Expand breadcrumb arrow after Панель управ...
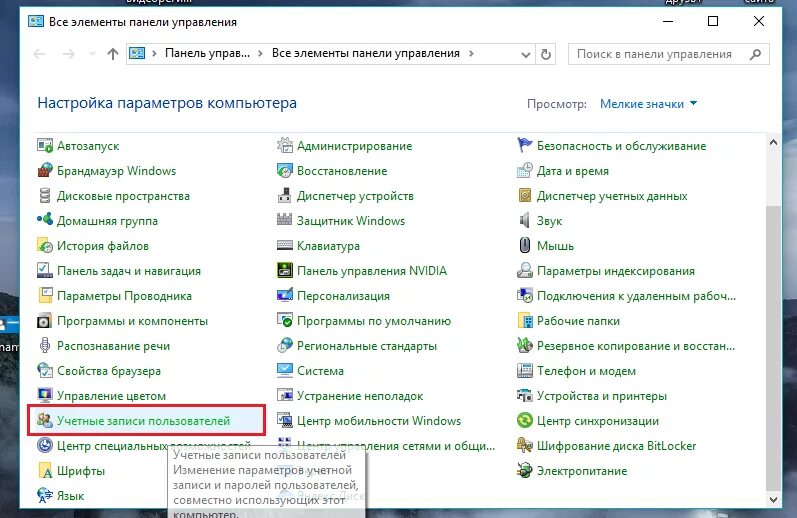This screenshot has height=518, width=797. pyautogui.click(x=260, y=53)
